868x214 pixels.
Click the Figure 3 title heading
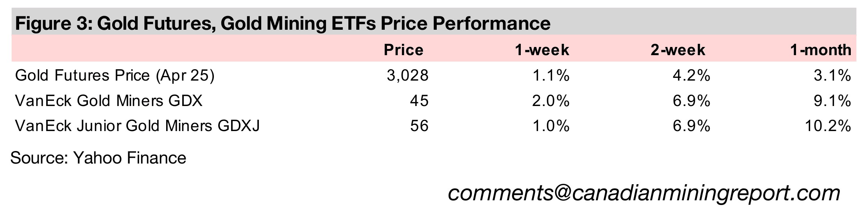[x=282, y=23]
